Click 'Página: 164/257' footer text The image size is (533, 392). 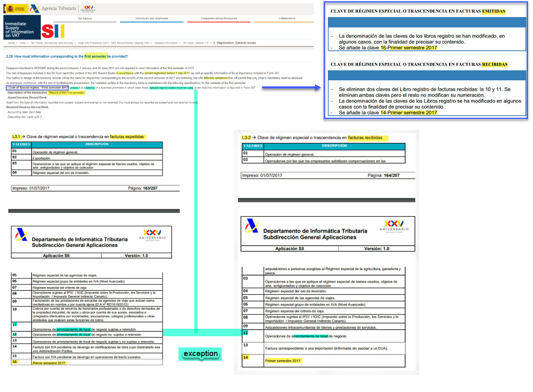(x=384, y=176)
